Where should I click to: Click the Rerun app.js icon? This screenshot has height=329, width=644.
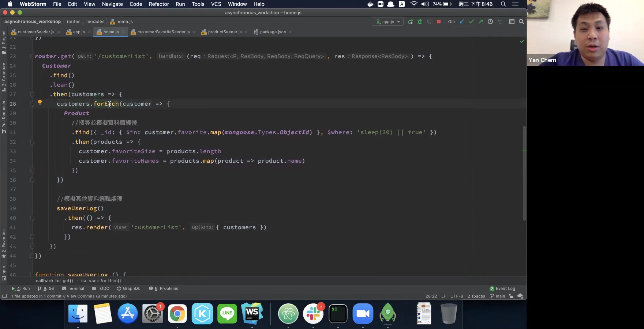pos(410,22)
